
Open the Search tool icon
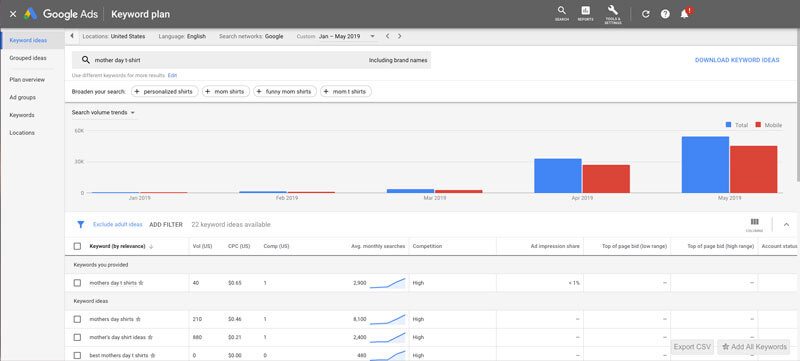coord(562,13)
